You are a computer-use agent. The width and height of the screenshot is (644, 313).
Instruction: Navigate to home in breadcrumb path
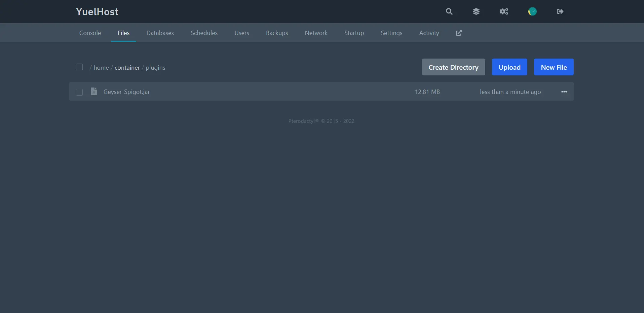101,68
